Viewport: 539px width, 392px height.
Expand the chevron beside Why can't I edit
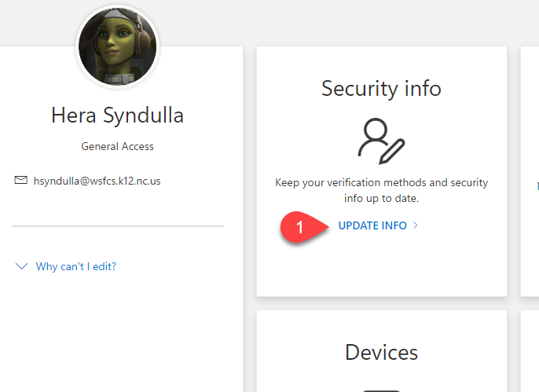[x=21, y=267]
